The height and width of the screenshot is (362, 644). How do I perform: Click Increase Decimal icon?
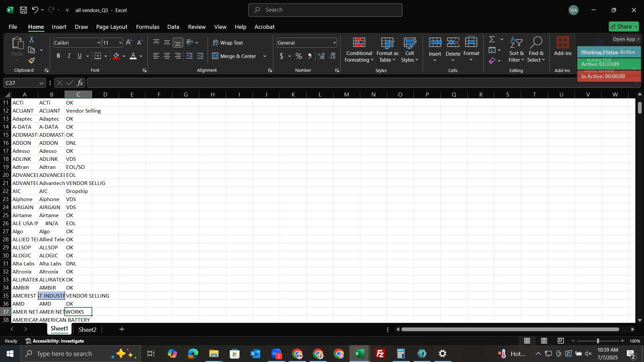pos(321,56)
